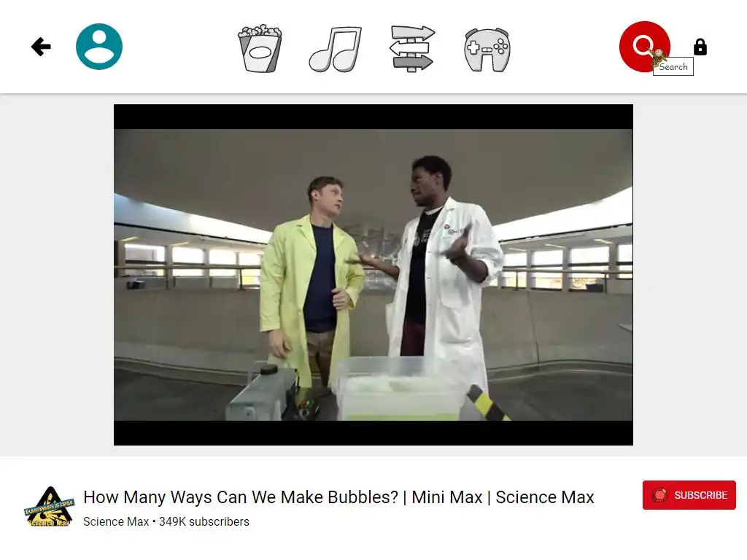The width and height of the screenshot is (747, 560).
Task: Open the Music note category
Action: 336,49
